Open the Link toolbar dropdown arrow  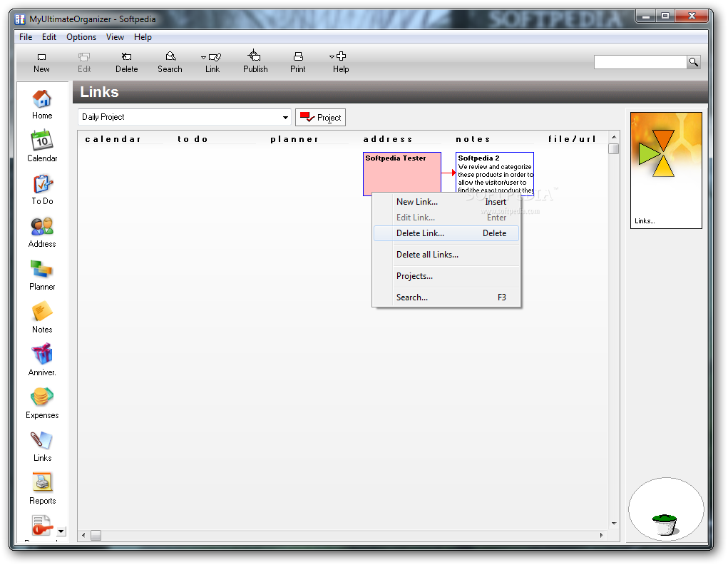click(203, 57)
